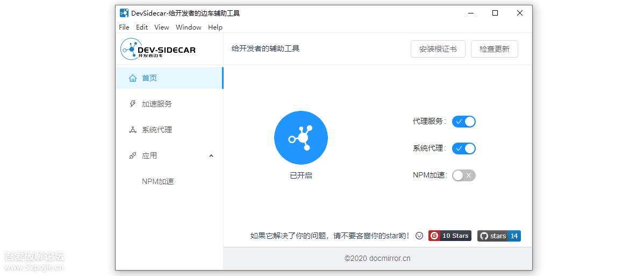This screenshot has width=644, height=276.
Task: Click the ©2020 docmirror.cn footer text
Action: 377,258
